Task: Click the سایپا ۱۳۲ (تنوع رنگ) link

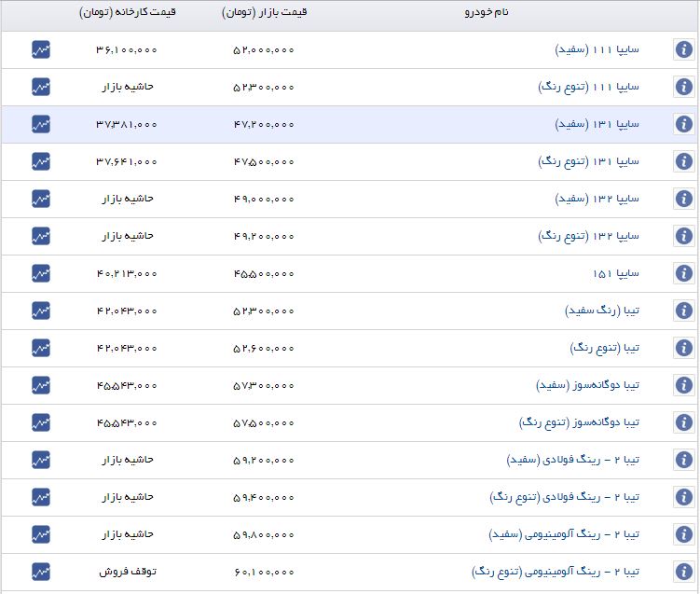Action: pos(589,236)
